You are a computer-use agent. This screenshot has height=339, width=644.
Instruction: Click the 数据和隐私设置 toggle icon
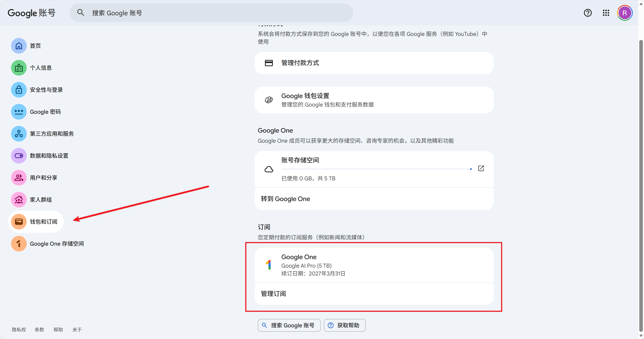point(19,155)
